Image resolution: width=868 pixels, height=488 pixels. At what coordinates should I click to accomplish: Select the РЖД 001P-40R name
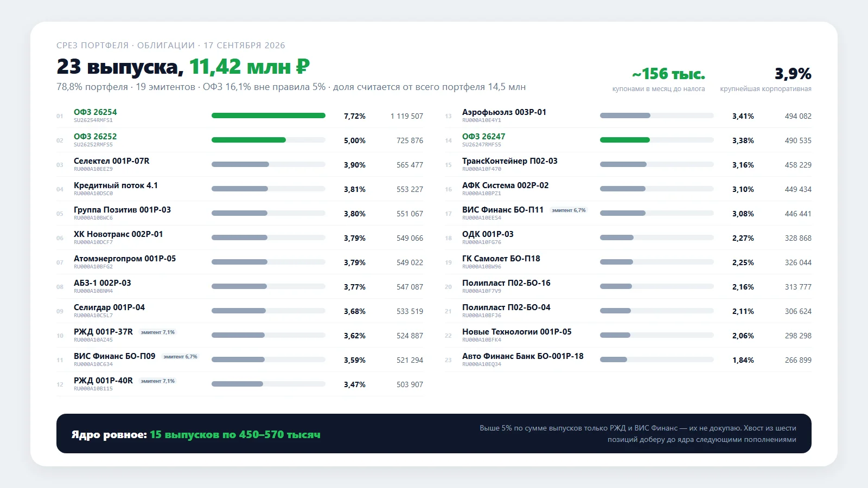coord(103,381)
